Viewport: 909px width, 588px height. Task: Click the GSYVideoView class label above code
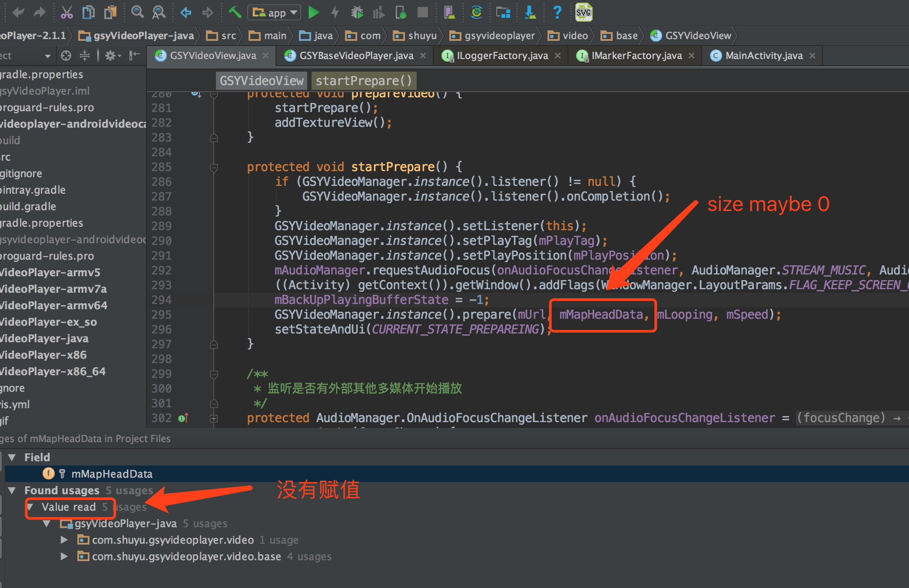pos(262,81)
